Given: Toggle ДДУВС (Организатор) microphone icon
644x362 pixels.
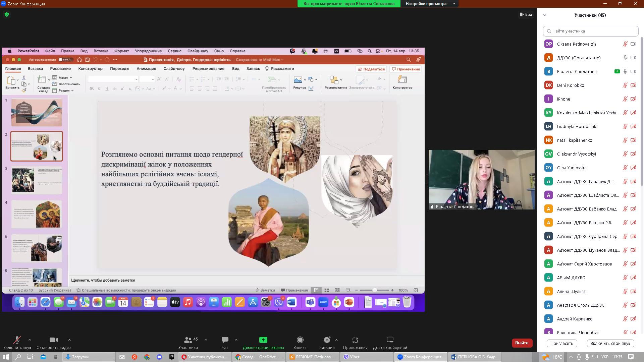Looking at the screenshot, I should 625,58.
